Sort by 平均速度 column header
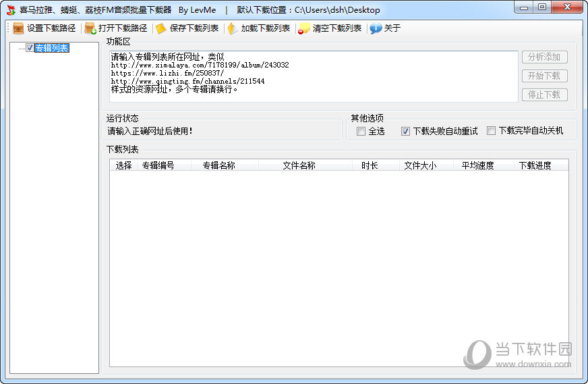The height and width of the screenshot is (384, 588). coord(483,165)
